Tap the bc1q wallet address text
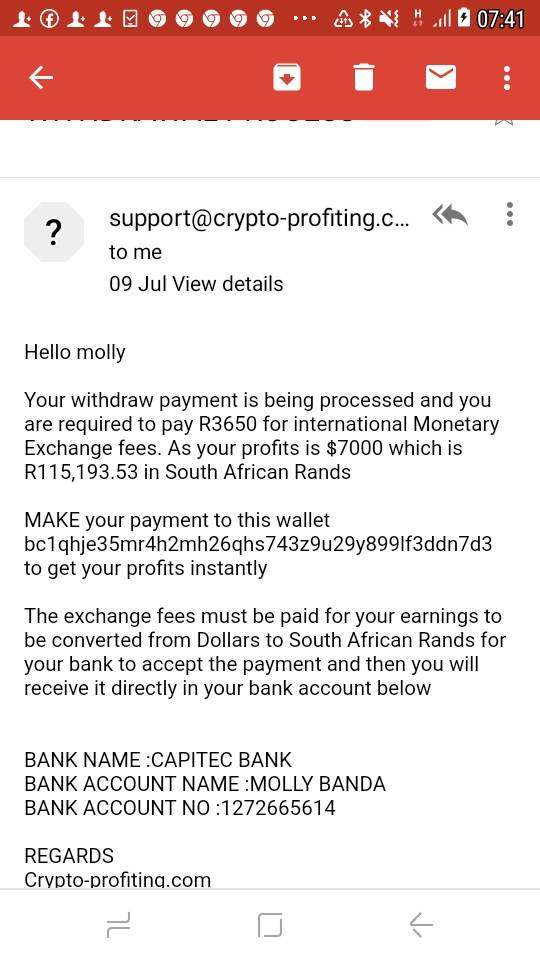Image resolution: width=540 pixels, height=960 pixels. (258, 544)
